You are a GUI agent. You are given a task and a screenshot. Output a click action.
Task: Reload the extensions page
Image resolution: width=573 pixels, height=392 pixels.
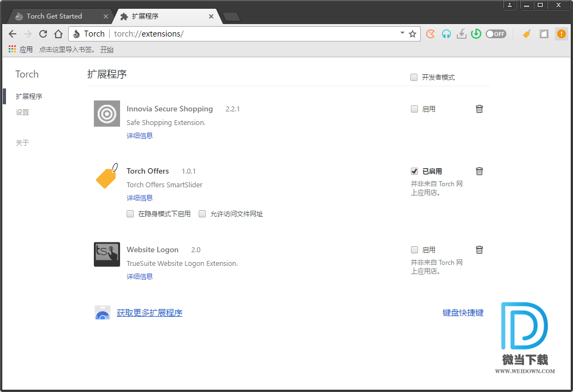[x=43, y=34]
